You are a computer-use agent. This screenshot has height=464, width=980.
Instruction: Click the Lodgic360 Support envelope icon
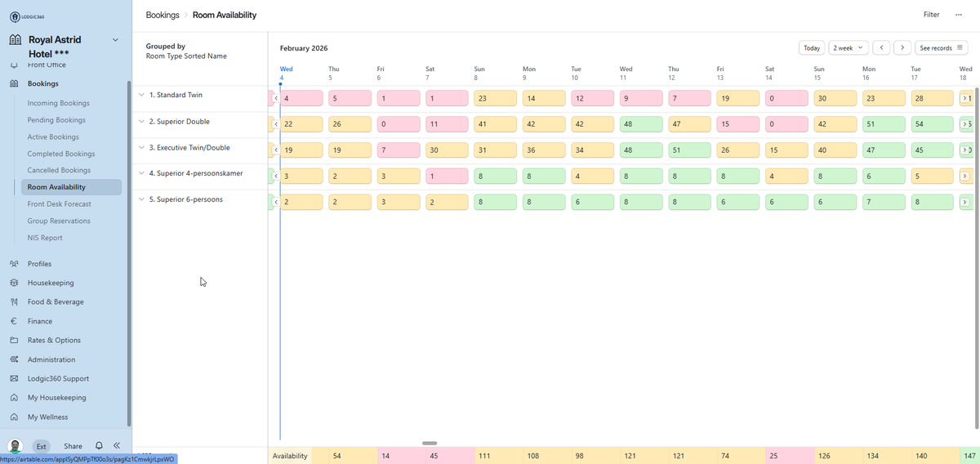click(14, 379)
